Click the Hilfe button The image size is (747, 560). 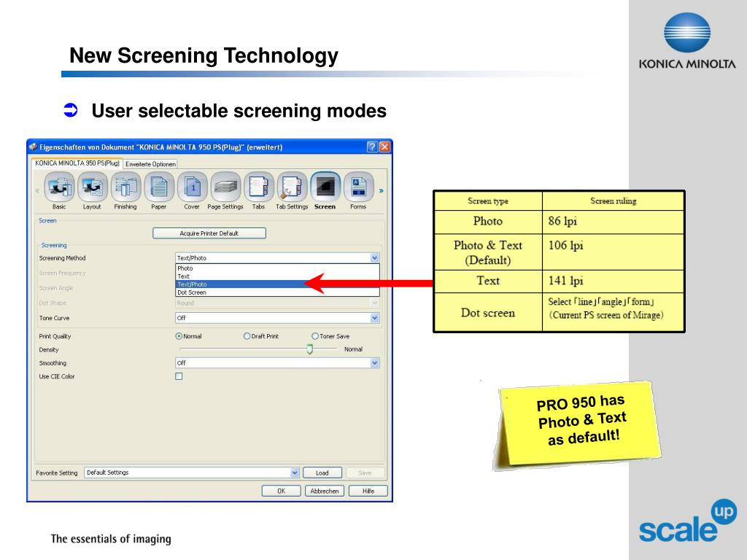point(368,491)
